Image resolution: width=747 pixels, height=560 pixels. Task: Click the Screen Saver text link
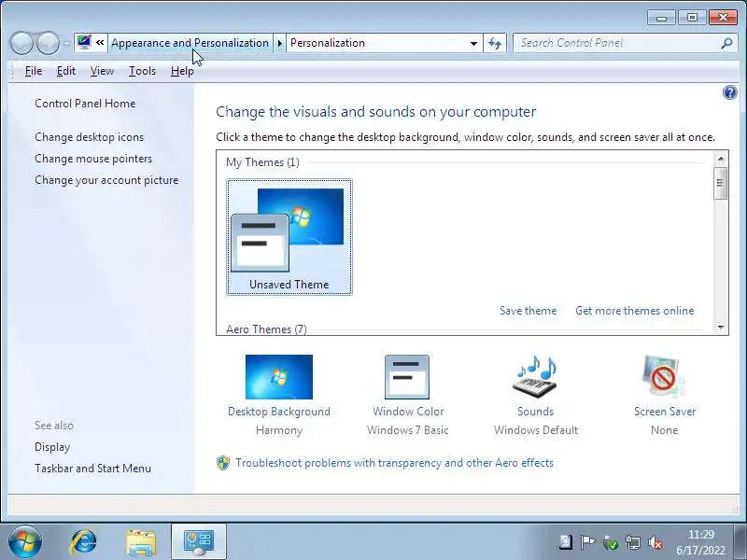[665, 412]
